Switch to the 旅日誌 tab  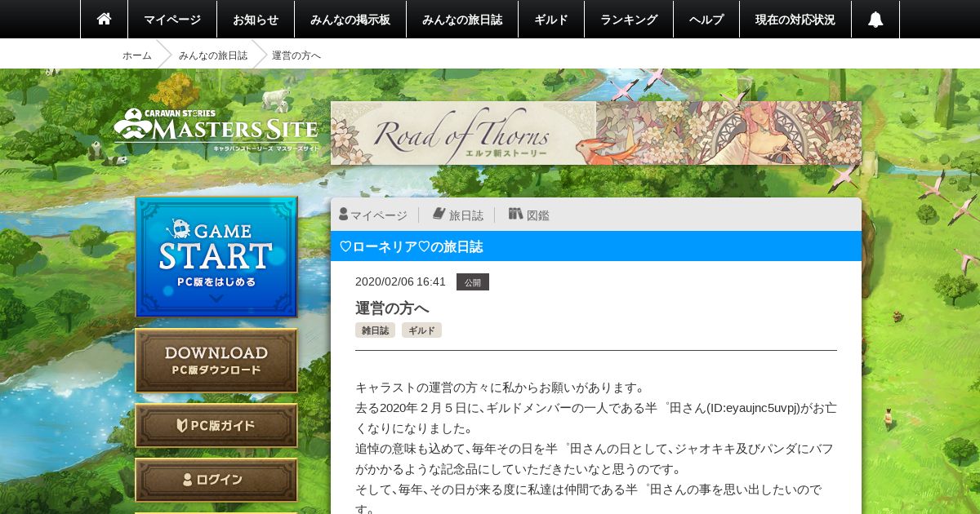(x=458, y=215)
